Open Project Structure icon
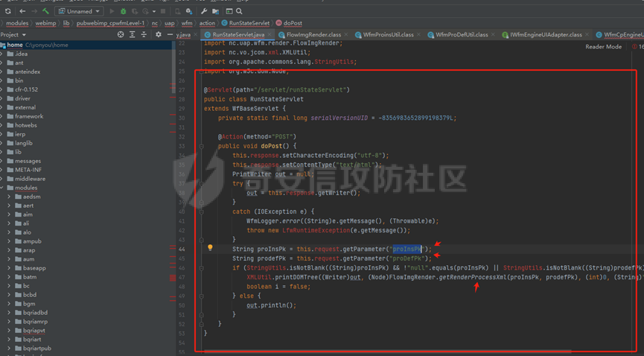 [215, 11]
